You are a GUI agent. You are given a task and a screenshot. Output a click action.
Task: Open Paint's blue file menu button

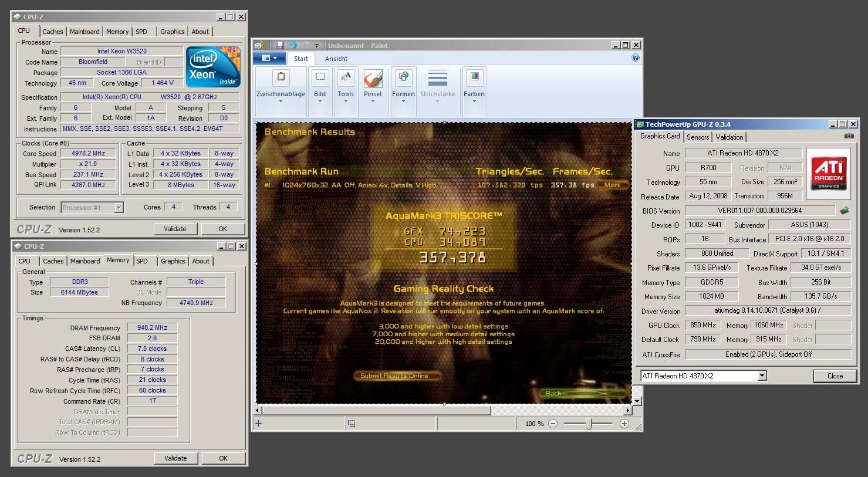(x=269, y=58)
